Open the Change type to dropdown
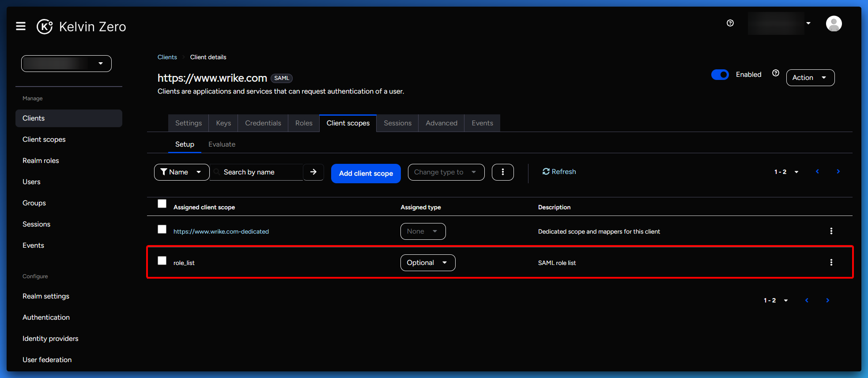Viewport: 868px width, 378px height. coord(446,172)
